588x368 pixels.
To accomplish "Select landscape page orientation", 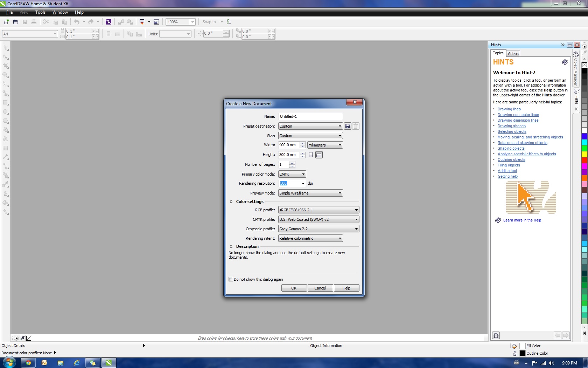I will pyautogui.click(x=319, y=155).
